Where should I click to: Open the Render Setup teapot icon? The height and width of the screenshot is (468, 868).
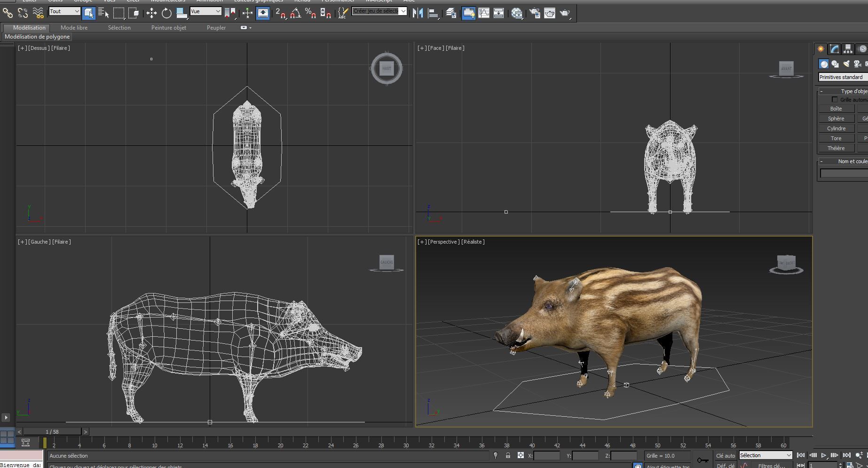click(x=535, y=13)
